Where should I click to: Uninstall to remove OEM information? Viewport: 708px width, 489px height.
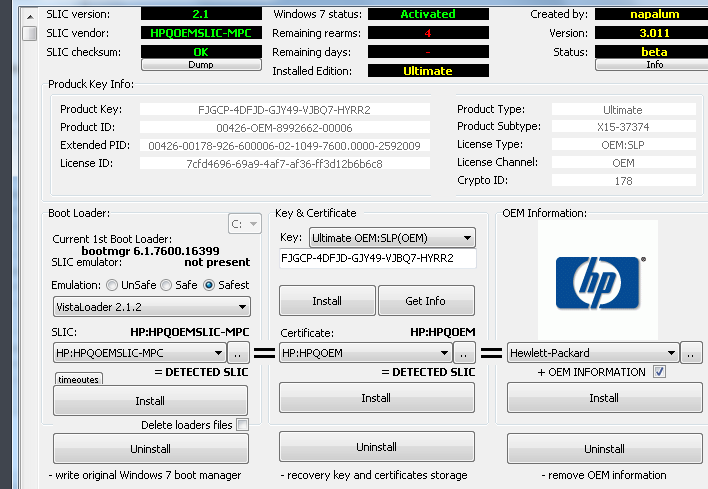tap(604, 449)
